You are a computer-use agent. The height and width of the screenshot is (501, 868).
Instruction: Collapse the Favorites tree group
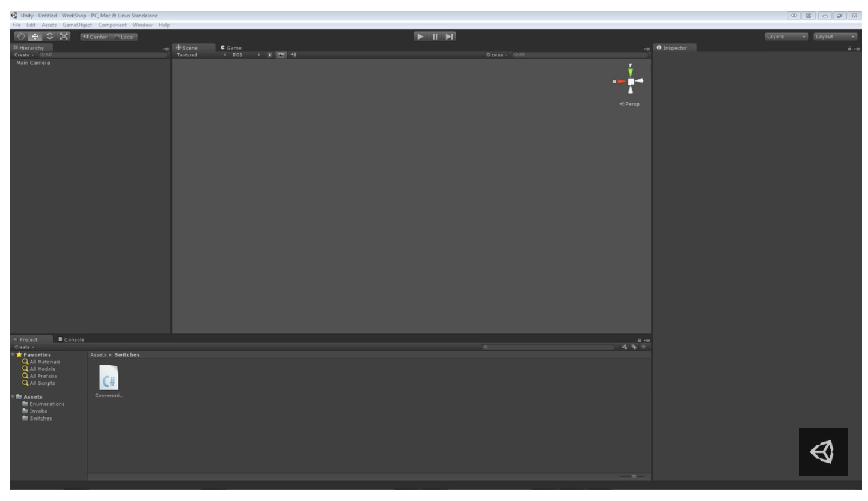(13, 355)
